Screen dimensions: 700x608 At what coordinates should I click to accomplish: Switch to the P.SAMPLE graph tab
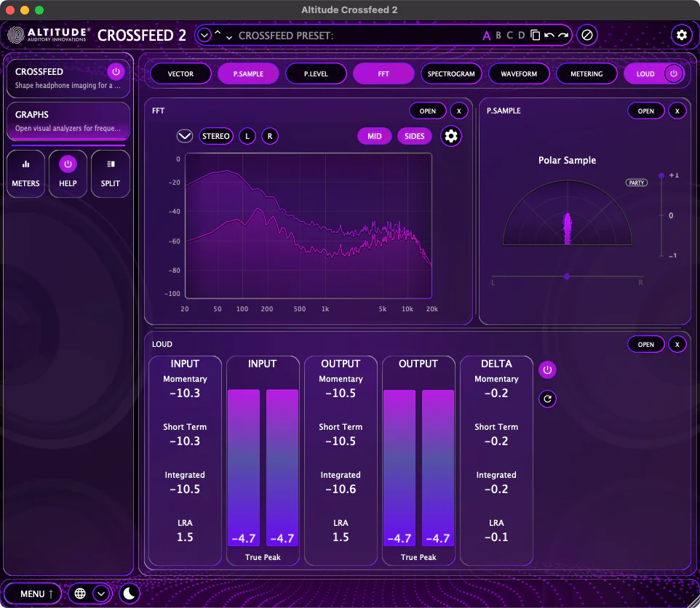pyautogui.click(x=248, y=73)
